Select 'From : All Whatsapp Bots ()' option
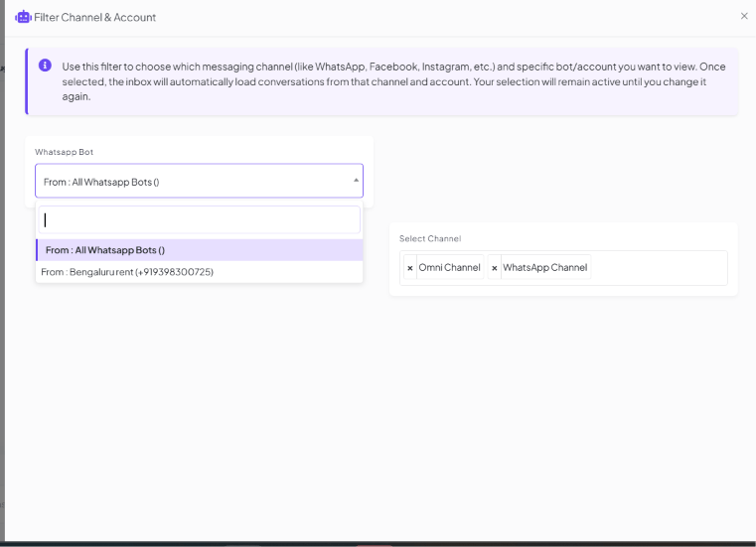This screenshot has width=756, height=547. click(199, 250)
